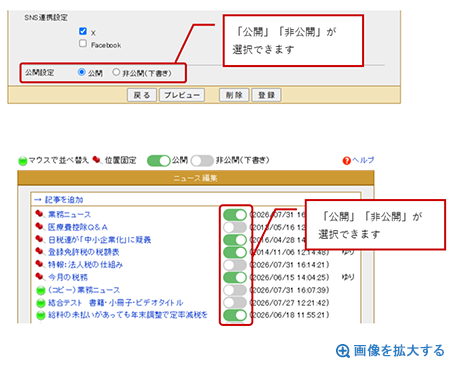Check the Facebook checkbox

[x=83, y=44]
